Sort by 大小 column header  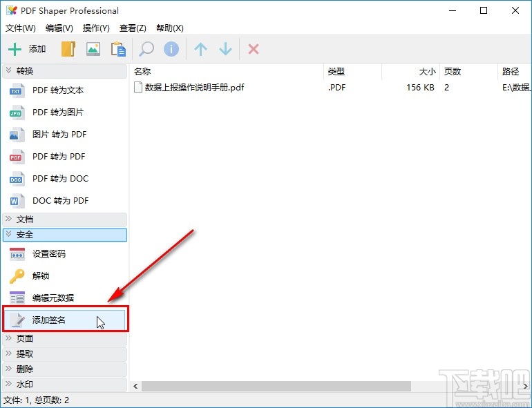(411, 72)
